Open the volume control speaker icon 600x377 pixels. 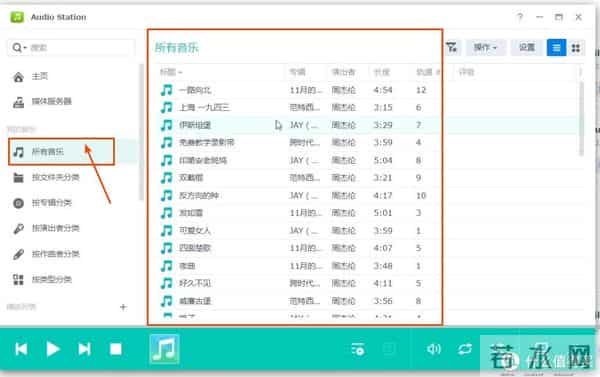pyautogui.click(x=434, y=349)
